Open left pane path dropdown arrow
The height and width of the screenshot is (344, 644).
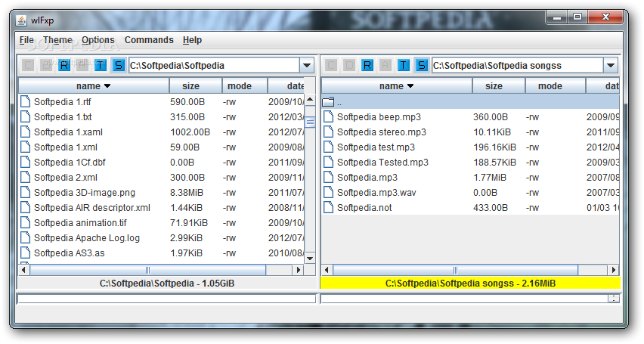click(x=307, y=65)
